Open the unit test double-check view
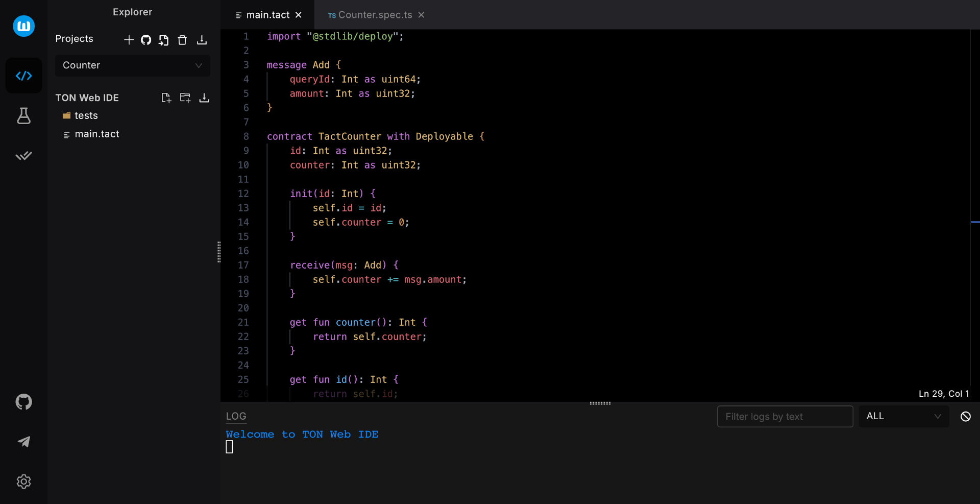Viewport: 980px width, 504px height. click(x=23, y=156)
